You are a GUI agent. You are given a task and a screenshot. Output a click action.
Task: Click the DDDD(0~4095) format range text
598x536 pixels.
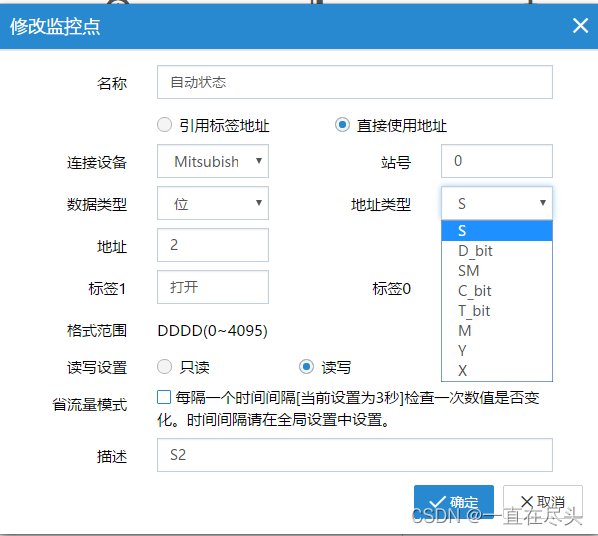[x=212, y=331]
